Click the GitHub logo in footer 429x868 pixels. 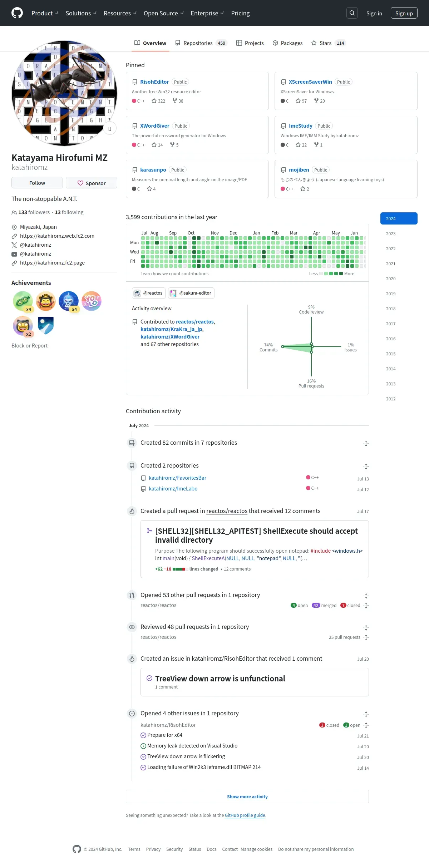coord(77,849)
